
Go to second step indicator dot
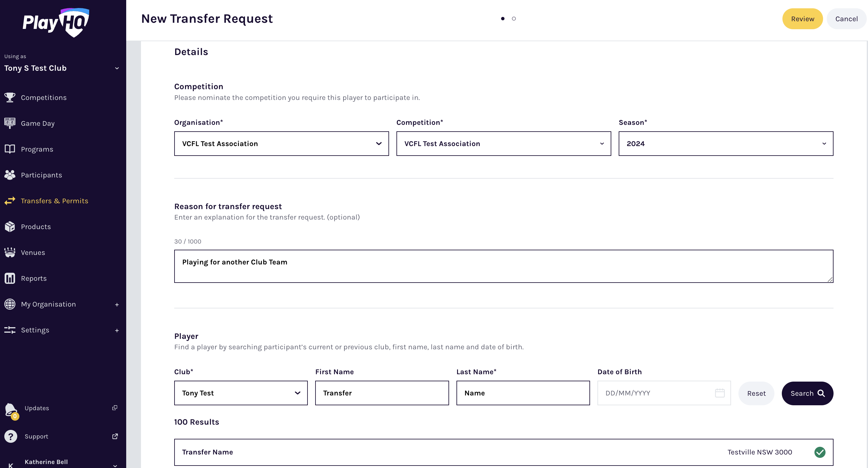tap(514, 18)
